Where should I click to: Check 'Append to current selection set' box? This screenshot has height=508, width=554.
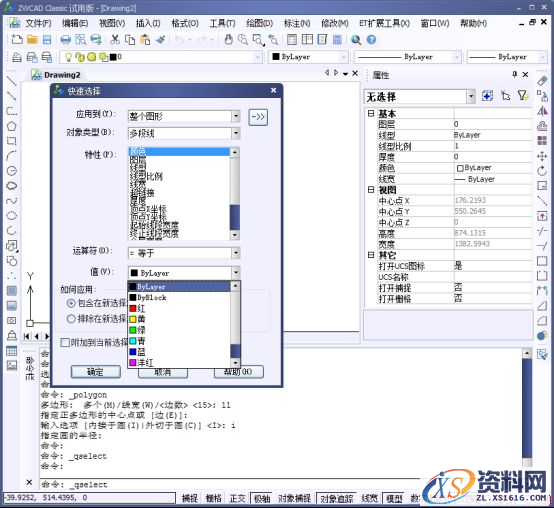(65, 342)
